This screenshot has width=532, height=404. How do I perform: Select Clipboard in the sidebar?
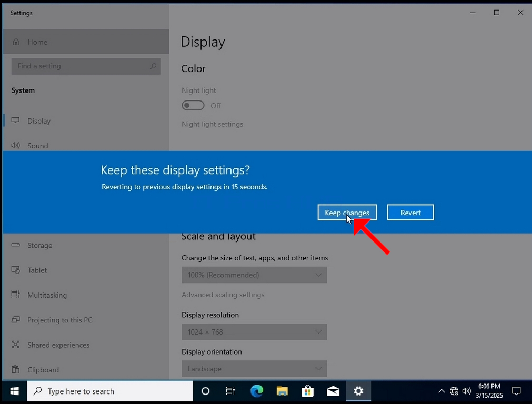pyautogui.click(x=86, y=369)
